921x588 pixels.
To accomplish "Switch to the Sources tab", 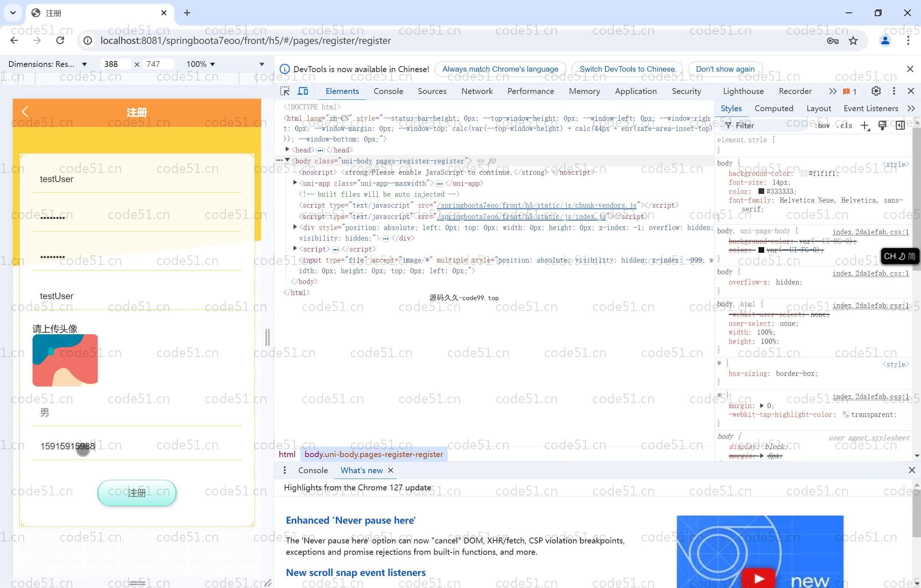I will 432,91.
